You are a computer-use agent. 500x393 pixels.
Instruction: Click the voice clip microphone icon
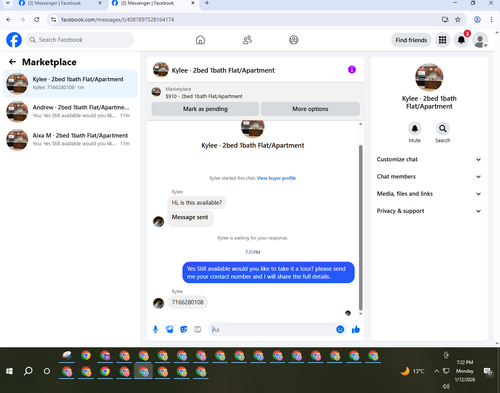(155, 330)
